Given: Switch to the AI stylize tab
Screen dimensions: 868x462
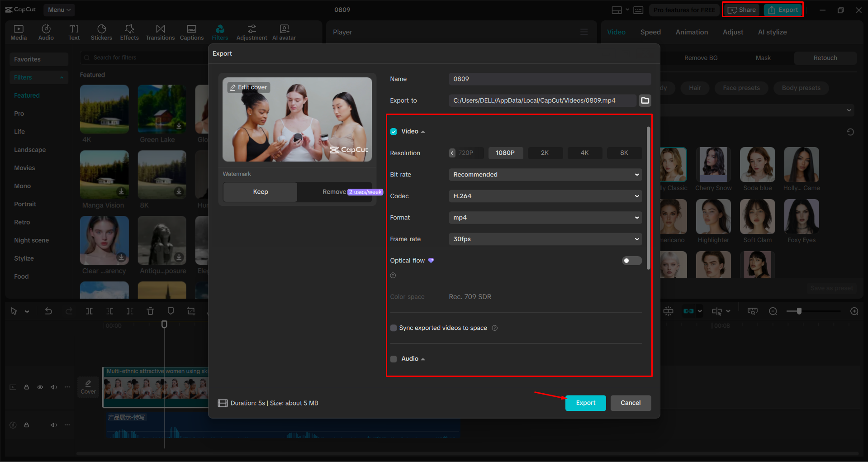Looking at the screenshot, I should tap(772, 32).
